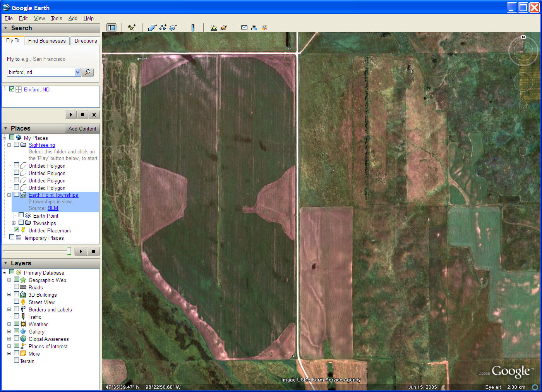This screenshot has width=542, height=392.
Task: Click the North compass indicator
Action: pyautogui.click(x=523, y=37)
